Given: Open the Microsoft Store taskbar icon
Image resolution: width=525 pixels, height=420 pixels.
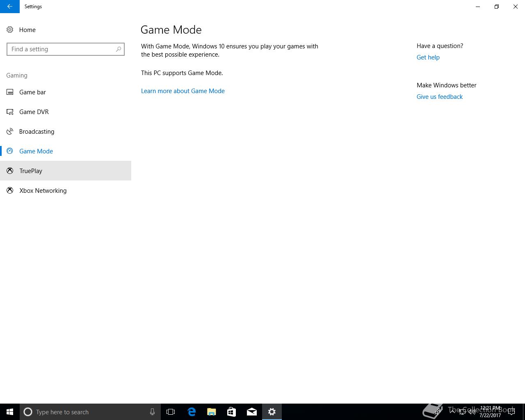Looking at the screenshot, I should (232, 412).
